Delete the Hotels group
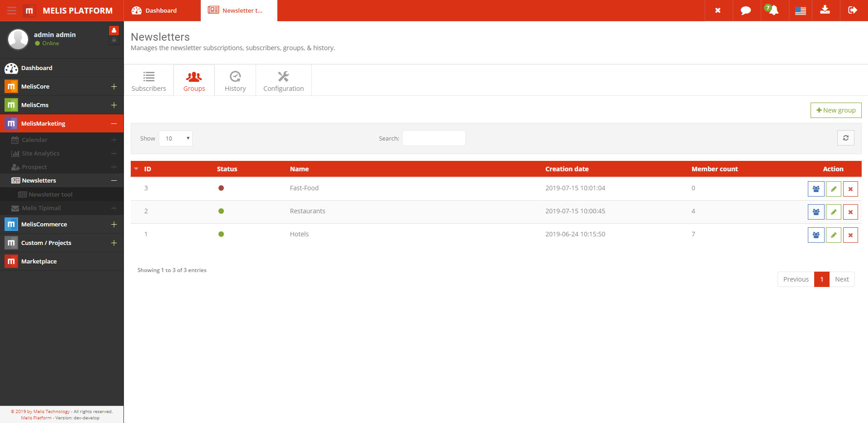This screenshot has height=423, width=868. pos(850,235)
